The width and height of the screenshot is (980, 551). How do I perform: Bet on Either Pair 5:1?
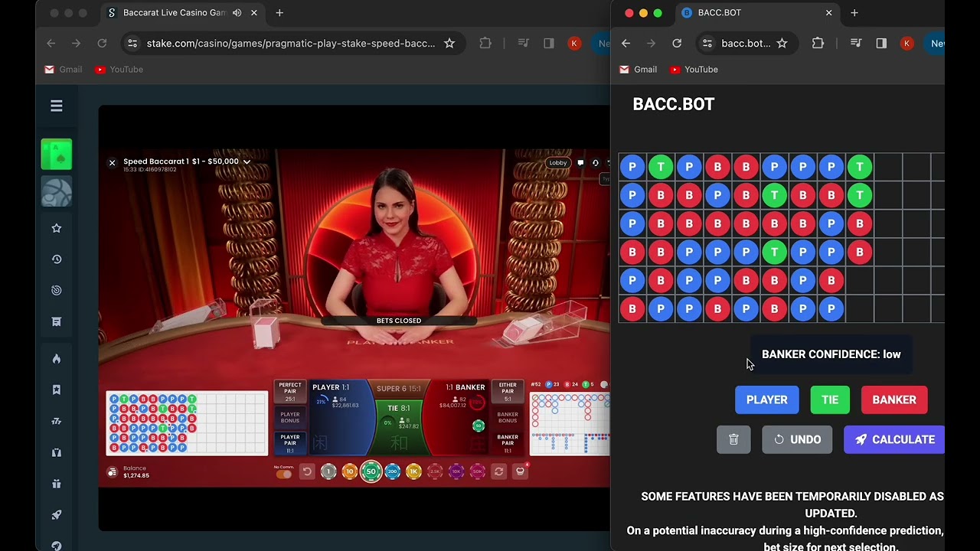coord(508,393)
